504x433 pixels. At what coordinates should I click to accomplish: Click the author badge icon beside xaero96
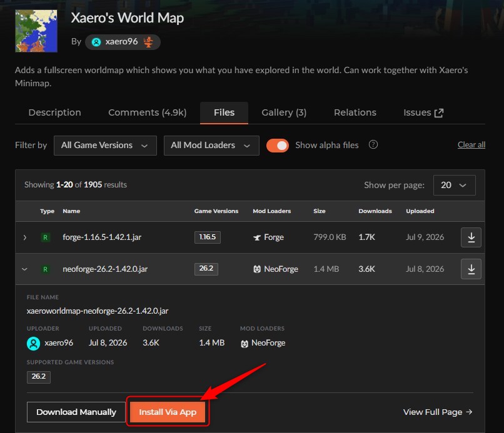tap(148, 42)
